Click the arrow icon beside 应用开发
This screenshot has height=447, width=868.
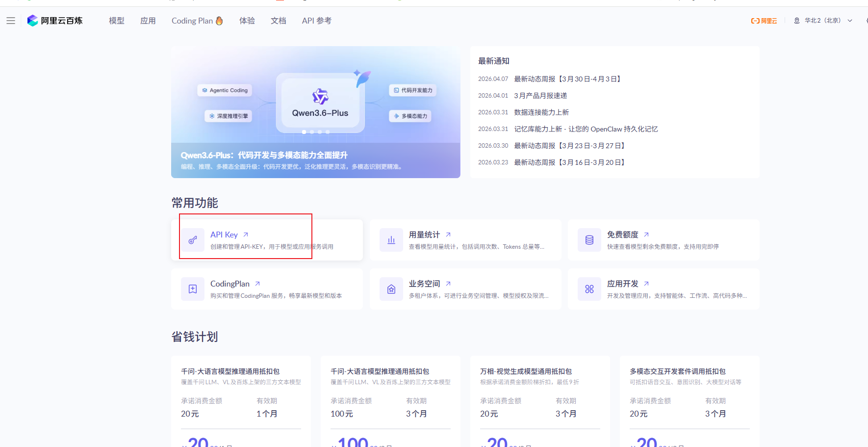pos(646,284)
